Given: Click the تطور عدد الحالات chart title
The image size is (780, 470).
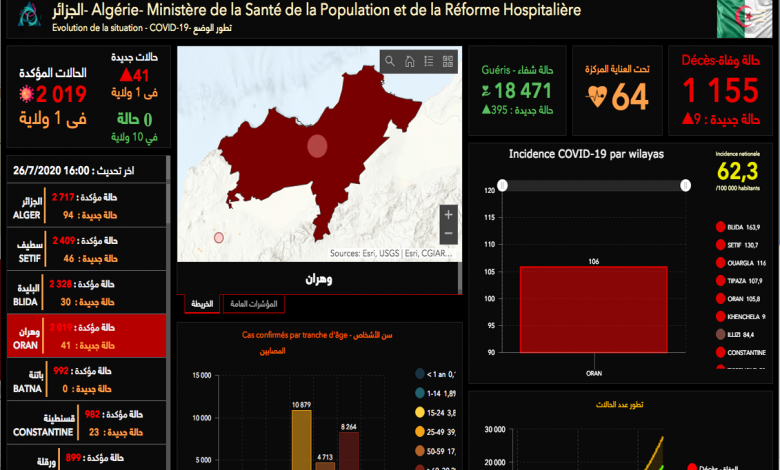Looking at the screenshot, I should 619,404.
